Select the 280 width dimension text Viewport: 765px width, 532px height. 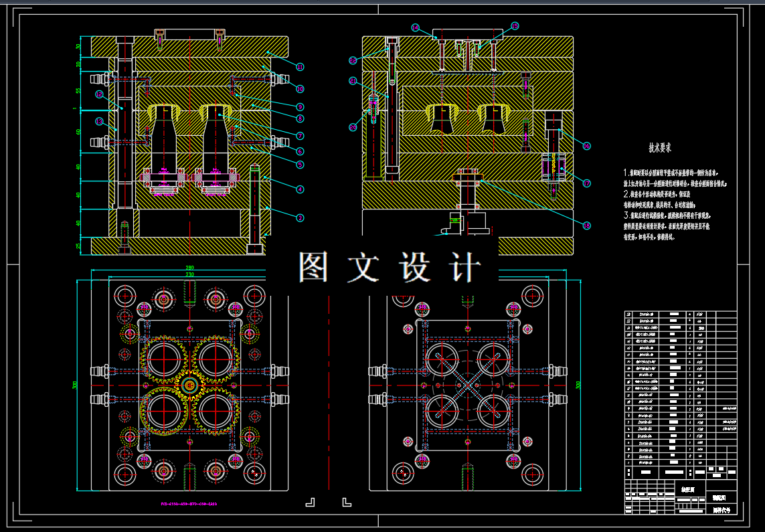click(x=190, y=268)
